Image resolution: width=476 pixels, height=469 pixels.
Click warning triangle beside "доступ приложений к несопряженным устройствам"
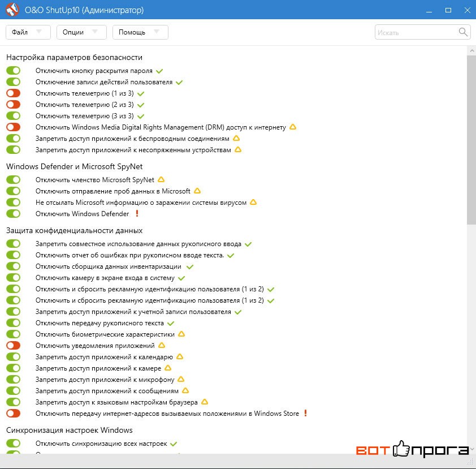(238, 149)
